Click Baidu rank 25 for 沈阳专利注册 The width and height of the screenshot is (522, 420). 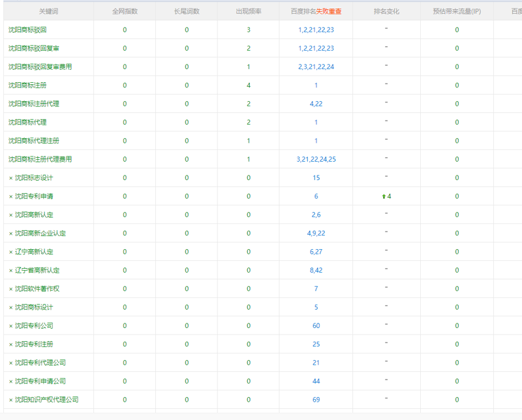click(316, 344)
